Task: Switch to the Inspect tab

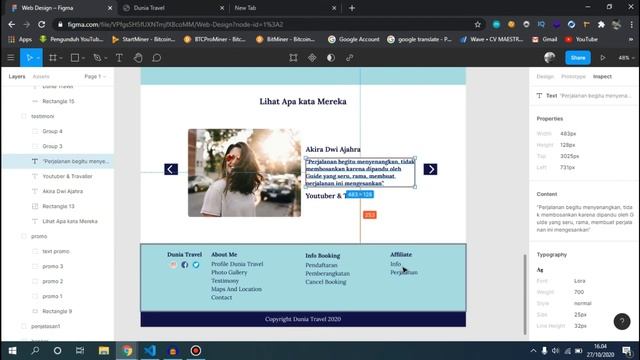Action: pyautogui.click(x=602, y=76)
